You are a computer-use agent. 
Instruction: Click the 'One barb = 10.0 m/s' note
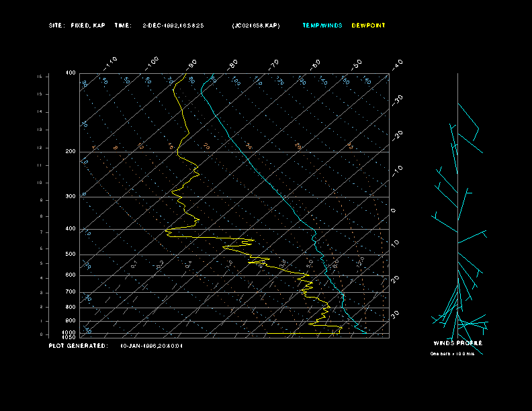[452, 354]
